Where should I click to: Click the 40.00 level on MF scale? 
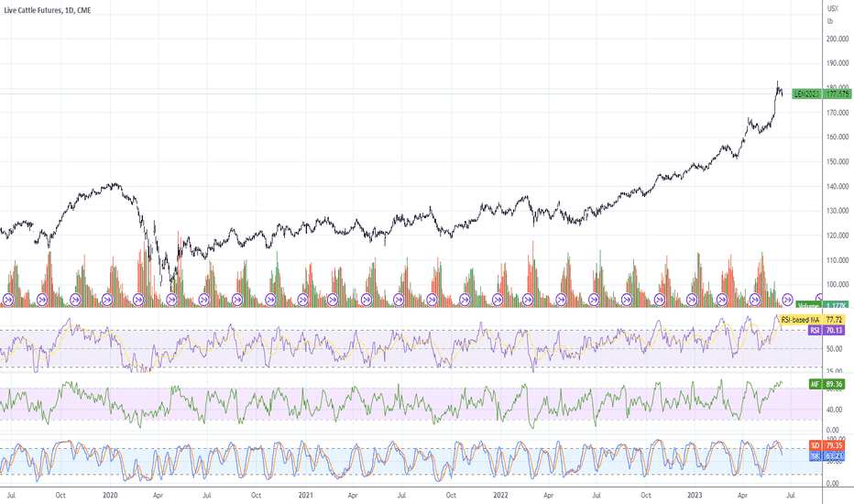835,410
